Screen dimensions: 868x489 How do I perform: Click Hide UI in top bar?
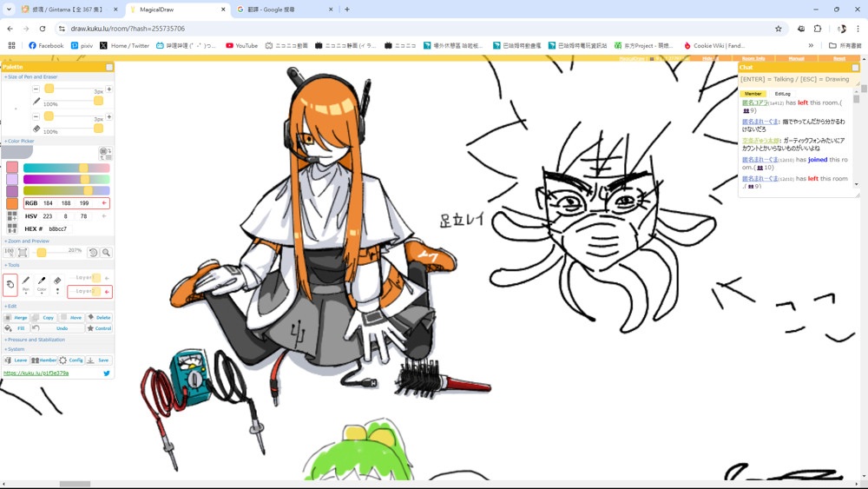710,58
